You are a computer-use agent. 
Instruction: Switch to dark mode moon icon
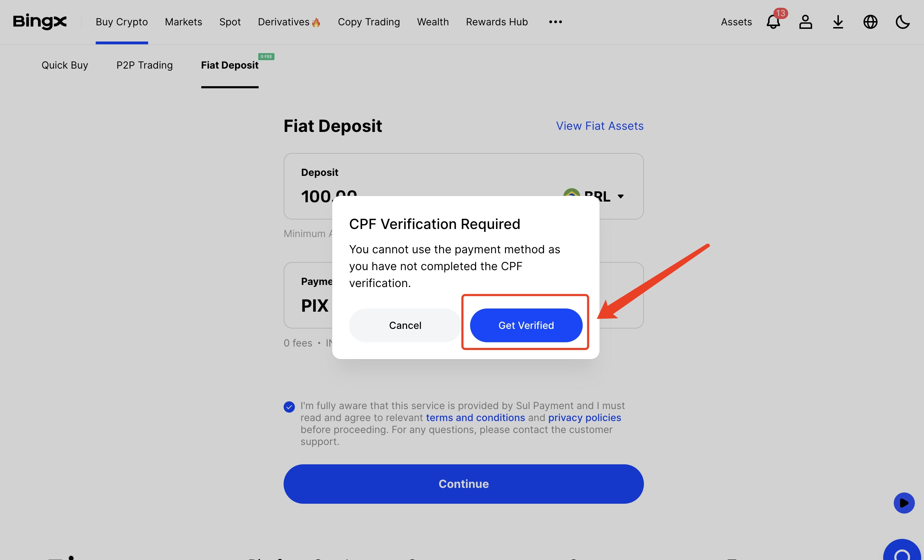point(902,22)
